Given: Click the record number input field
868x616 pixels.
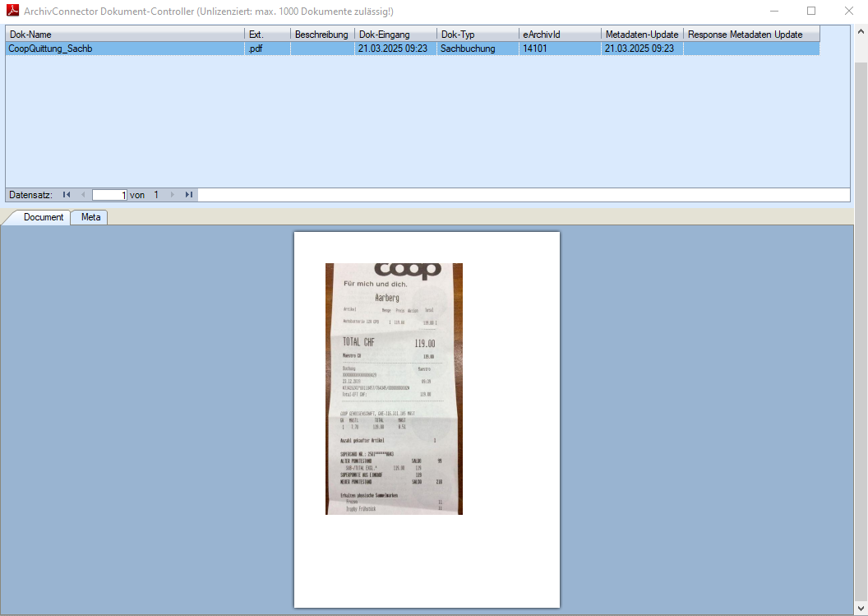Looking at the screenshot, I should pyautogui.click(x=109, y=195).
